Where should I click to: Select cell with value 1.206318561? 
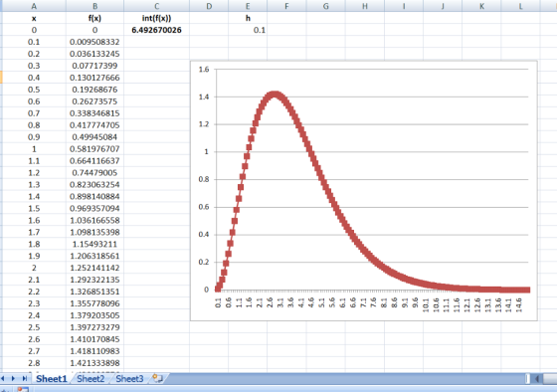[x=94, y=256]
